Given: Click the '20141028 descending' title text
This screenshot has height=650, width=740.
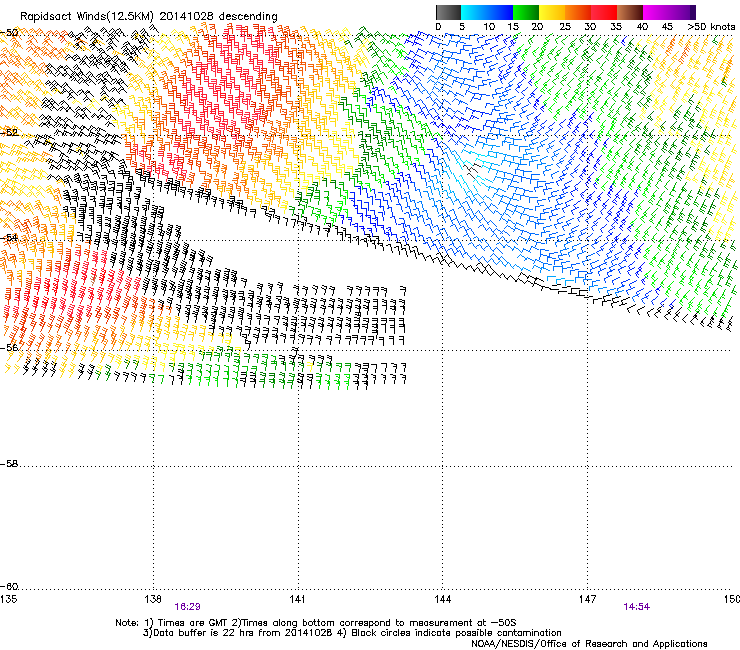Looking at the screenshot, I should [219, 16].
